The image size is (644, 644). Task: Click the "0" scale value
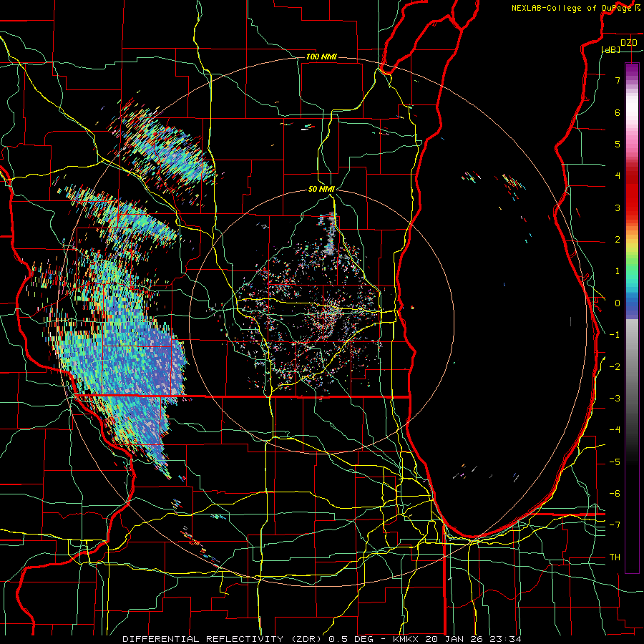(618, 303)
